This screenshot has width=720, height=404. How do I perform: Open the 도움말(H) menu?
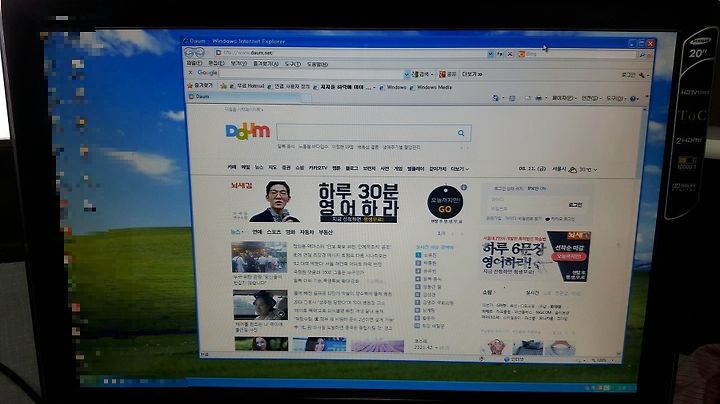coord(317,64)
